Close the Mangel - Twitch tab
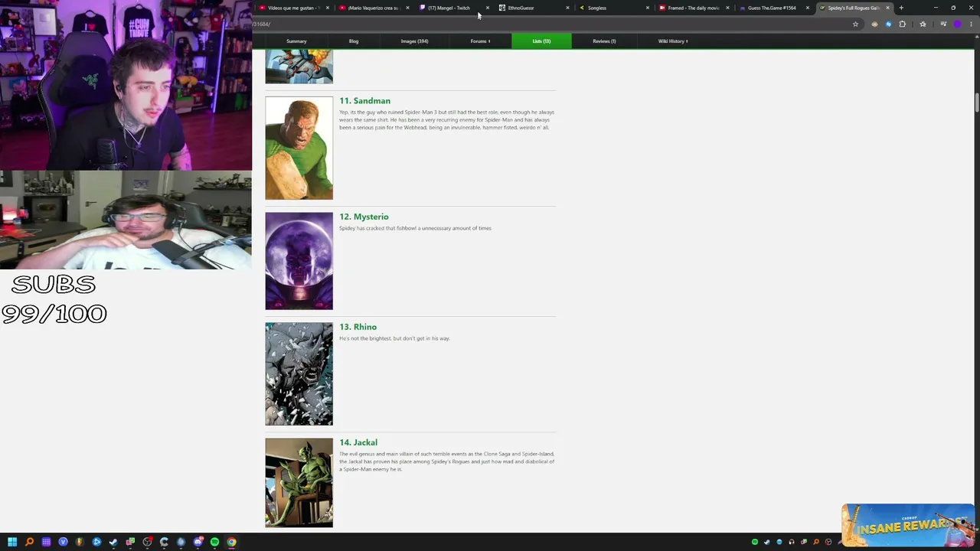This screenshot has height=551, width=980. pos(487,8)
